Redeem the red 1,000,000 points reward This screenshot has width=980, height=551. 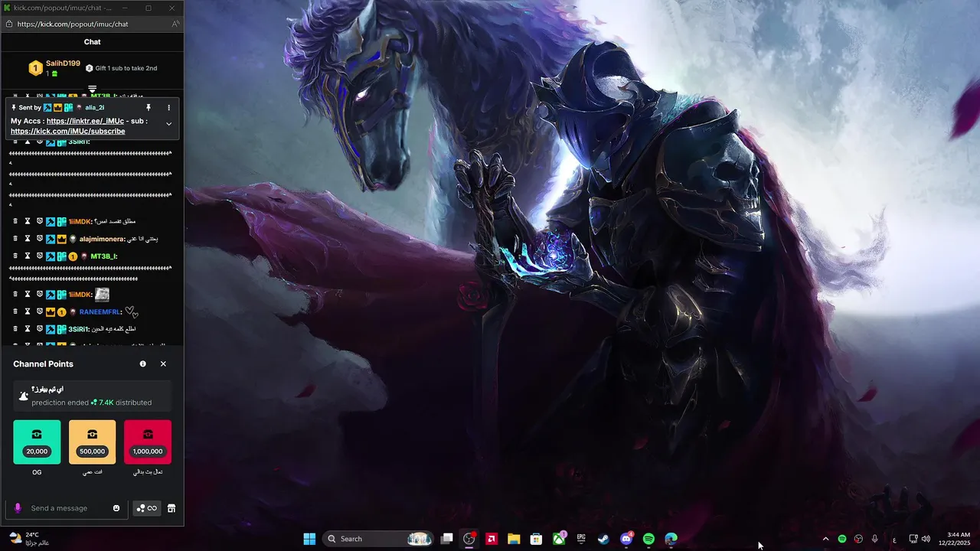tap(148, 442)
